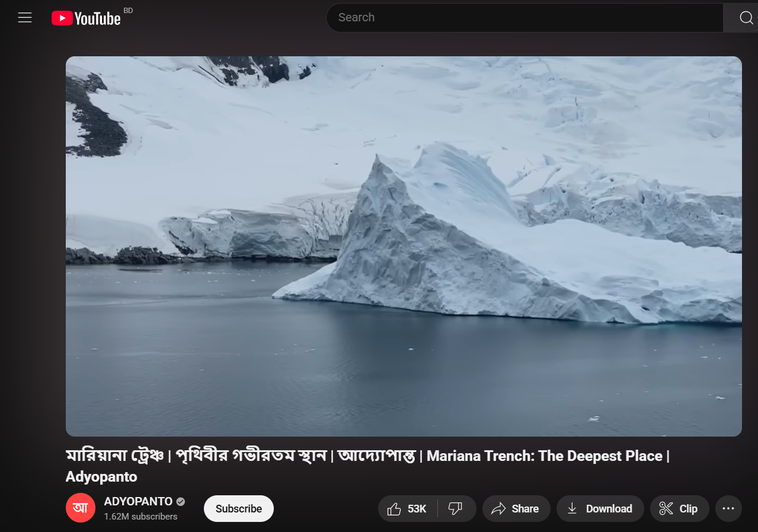
Task: Create a clip with scissors Clip button
Action: coord(679,509)
